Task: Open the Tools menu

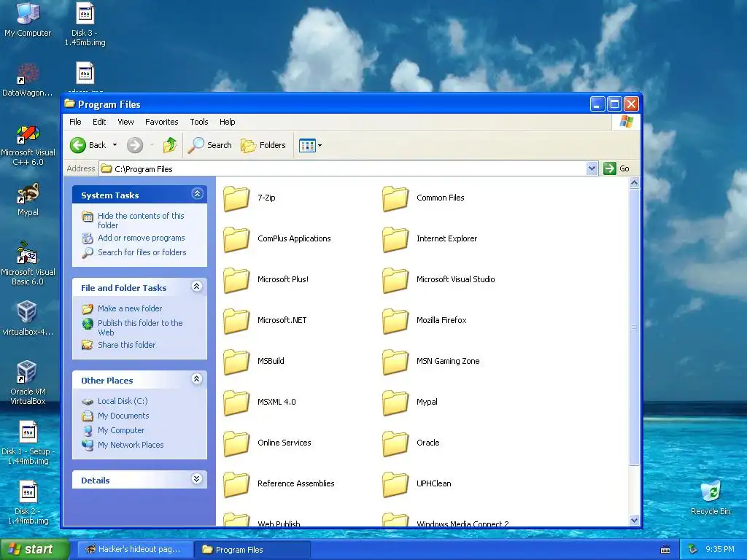Action: (198, 122)
